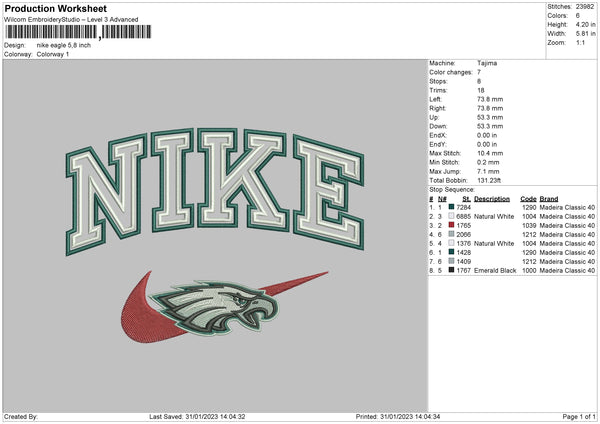Click the 'Page 1 of 1' footer text

coord(579,416)
